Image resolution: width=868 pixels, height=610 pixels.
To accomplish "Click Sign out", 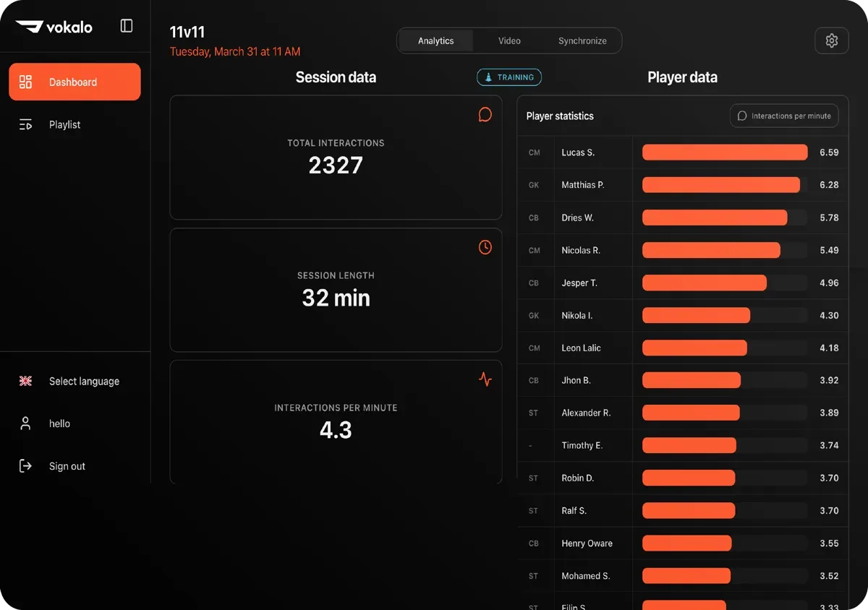I will point(75,466).
